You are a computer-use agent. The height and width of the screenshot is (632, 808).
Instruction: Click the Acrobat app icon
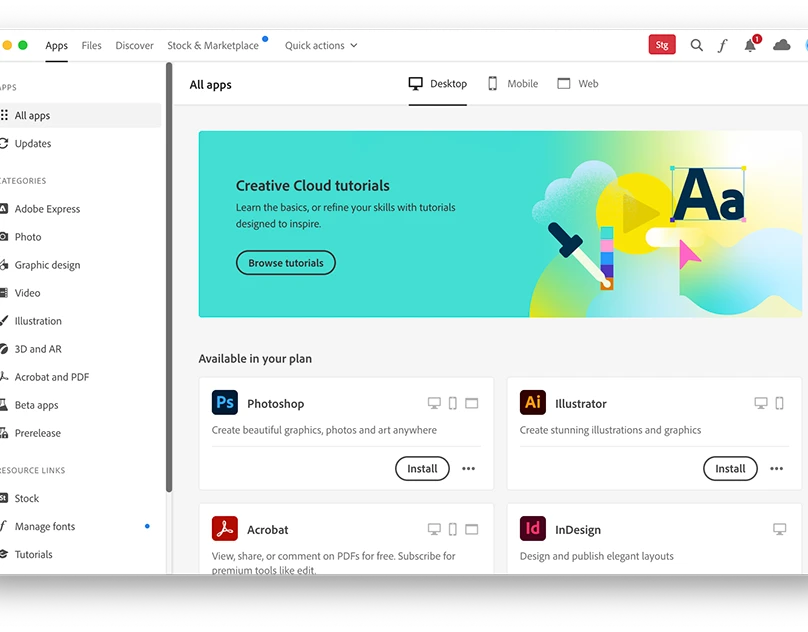(x=225, y=529)
